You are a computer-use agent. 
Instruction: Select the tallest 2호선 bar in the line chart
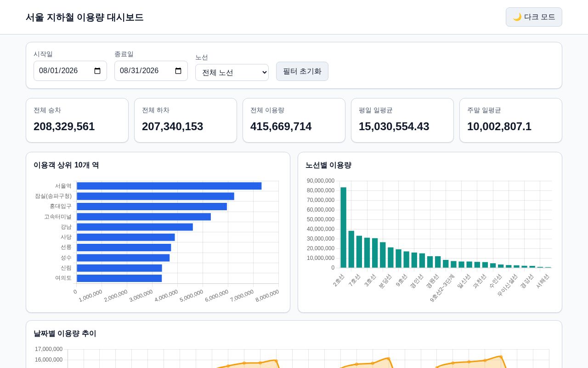(x=343, y=227)
